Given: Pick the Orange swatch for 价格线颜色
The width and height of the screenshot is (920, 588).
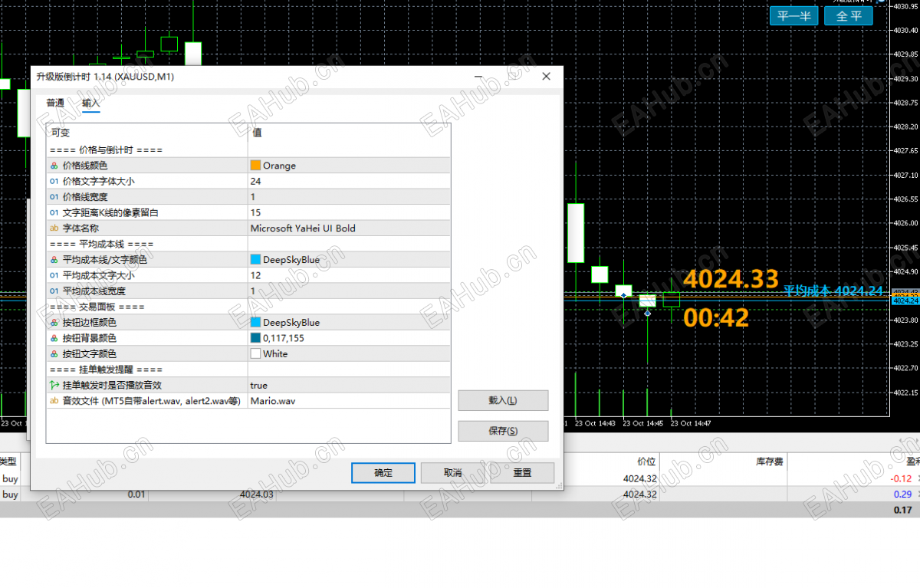Looking at the screenshot, I should coord(255,166).
